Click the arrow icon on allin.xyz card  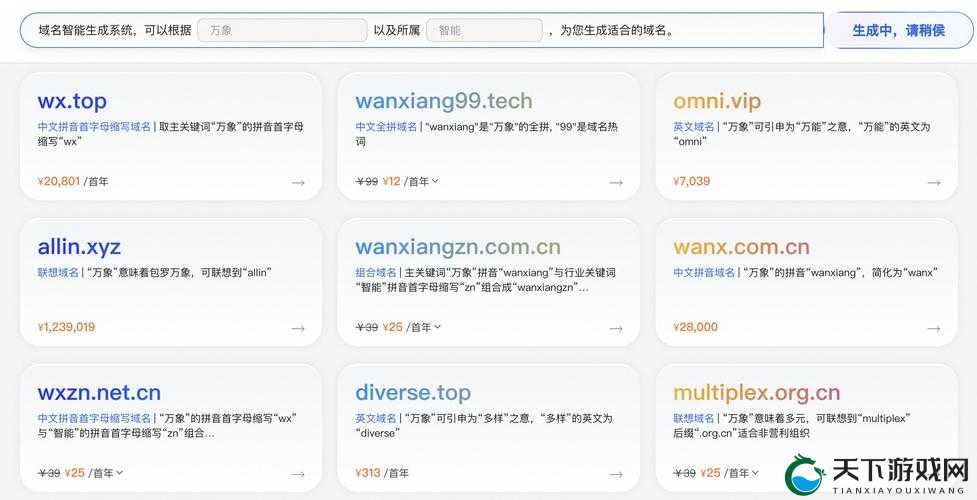point(298,329)
